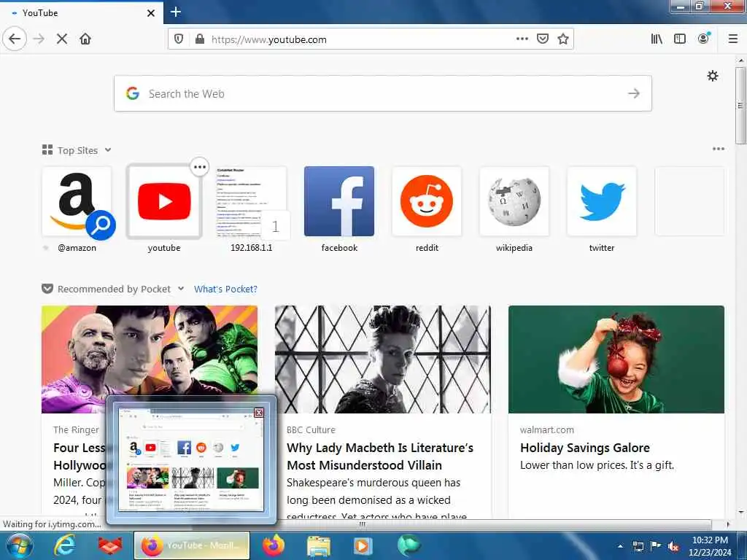Click the horizontal page scrollbar
The width and height of the screenshot is (747, 560).
click(362, 524)
